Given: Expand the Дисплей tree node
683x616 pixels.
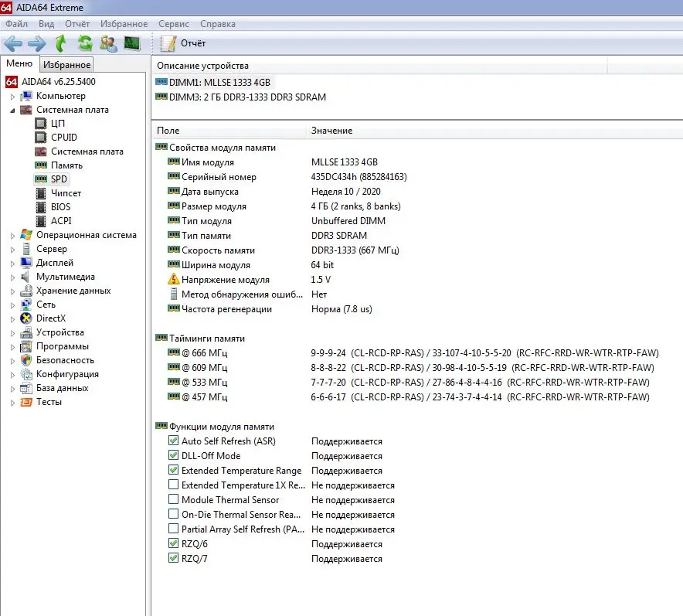Looking at the screenshot, I should click(x=12, y=264).
